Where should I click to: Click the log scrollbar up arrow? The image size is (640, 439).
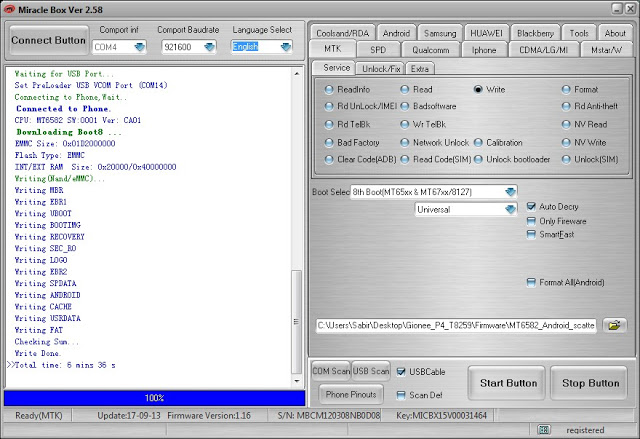(297, 74)
